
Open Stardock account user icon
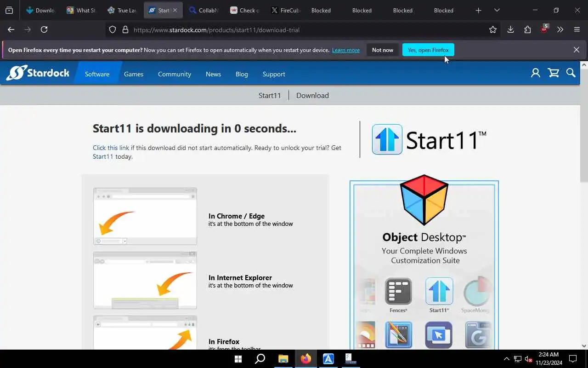(536, 73)
